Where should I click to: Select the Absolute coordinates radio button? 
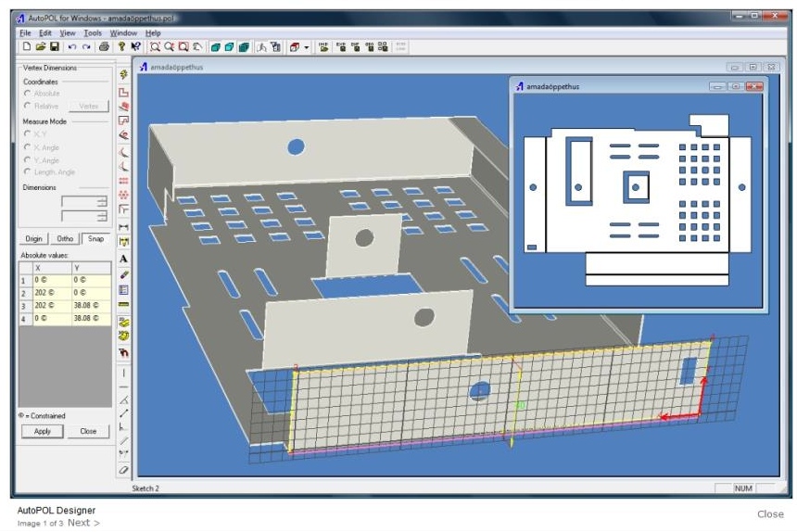tap(27, 94)
